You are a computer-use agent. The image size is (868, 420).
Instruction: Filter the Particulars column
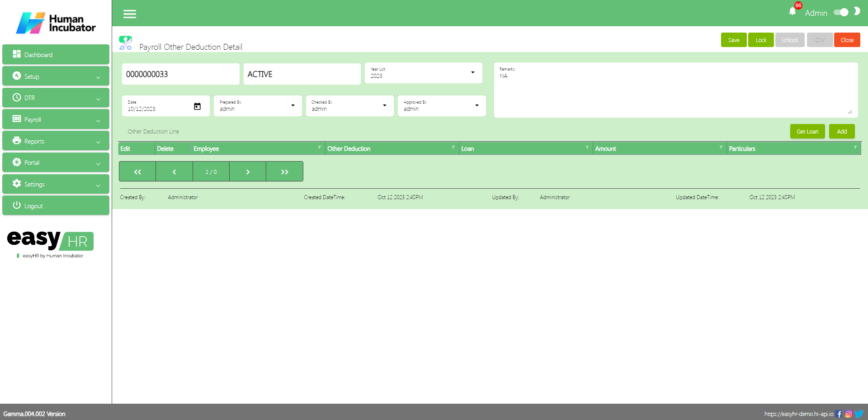pos(855,148)
